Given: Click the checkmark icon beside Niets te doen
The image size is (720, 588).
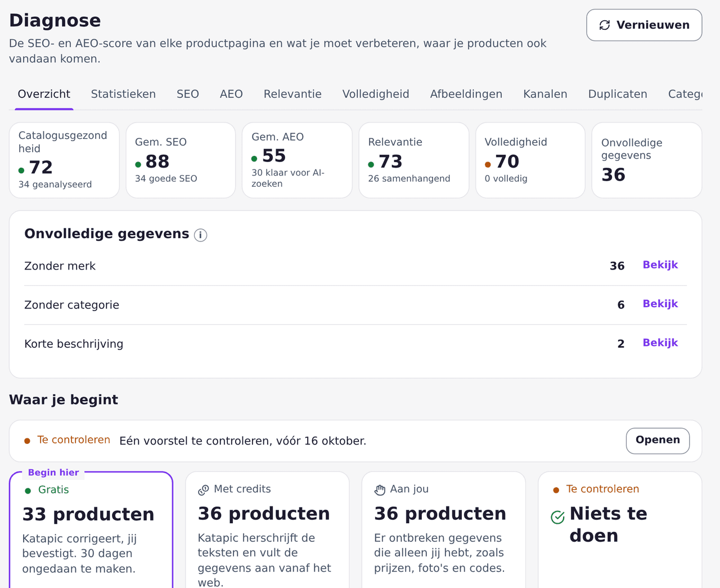Looking at the screenshot, I should 557,517.
